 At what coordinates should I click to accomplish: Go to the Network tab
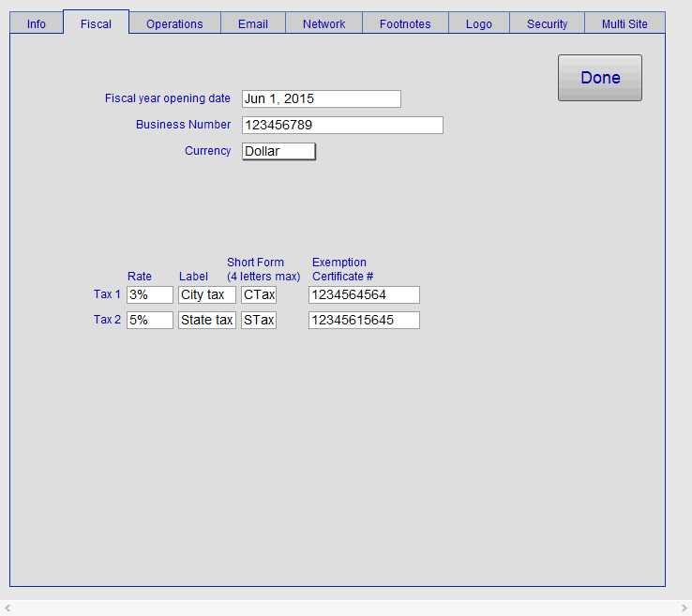click(323, 23)
